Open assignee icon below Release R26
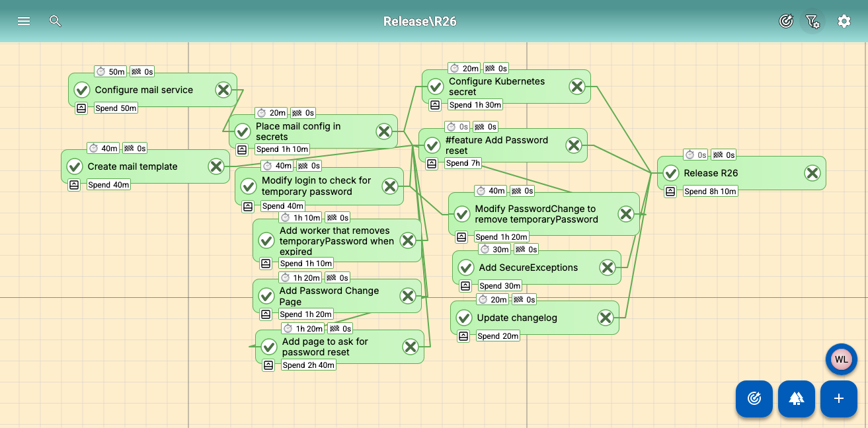Viewport: 868px width, 428px height. 670,192
